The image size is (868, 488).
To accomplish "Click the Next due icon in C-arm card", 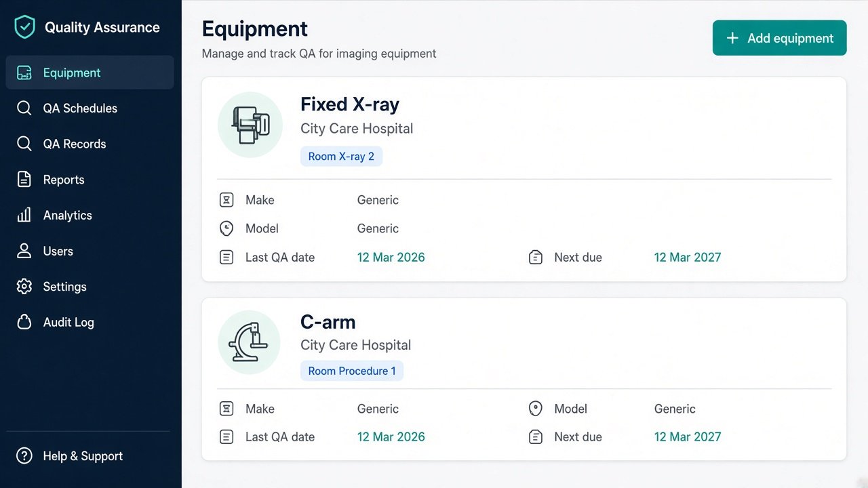I will tap(536, 437).
